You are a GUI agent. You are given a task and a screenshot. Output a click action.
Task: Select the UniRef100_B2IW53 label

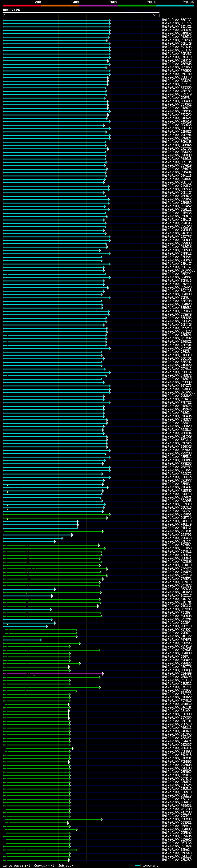[177, 548]
